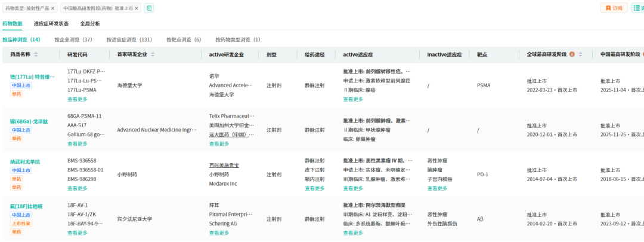Screen dimensions: 644x242
Task: Expand 查看更多 under 氟[18F]比他班 active适应症
Action: pos(353,232)
